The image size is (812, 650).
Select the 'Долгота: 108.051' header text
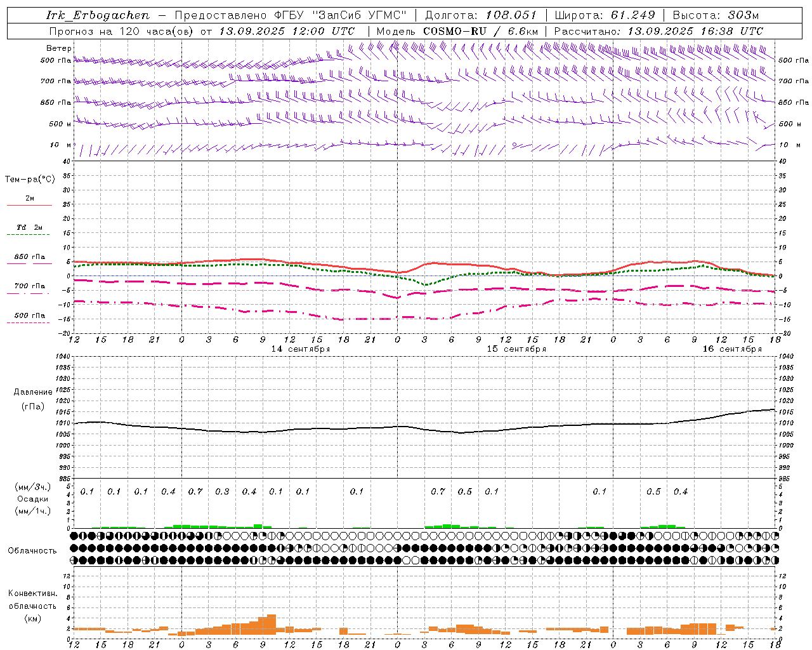click(x=481, y=15)
